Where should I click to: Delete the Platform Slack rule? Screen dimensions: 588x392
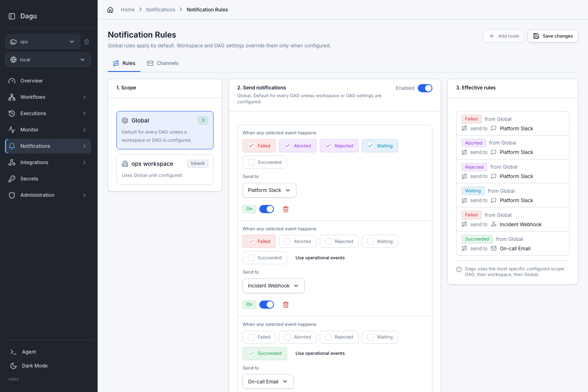(x=286, y=209)
